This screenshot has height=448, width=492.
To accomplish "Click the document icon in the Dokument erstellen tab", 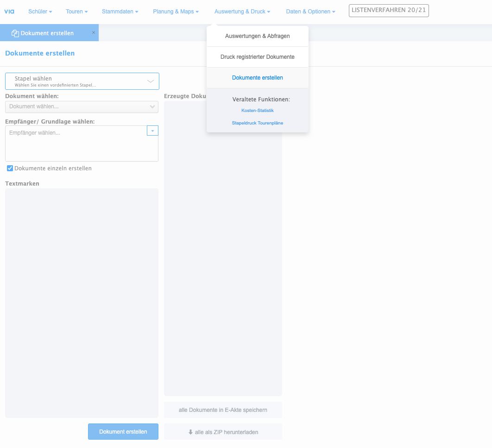I will pyautogui.click(x=15, y=33).
